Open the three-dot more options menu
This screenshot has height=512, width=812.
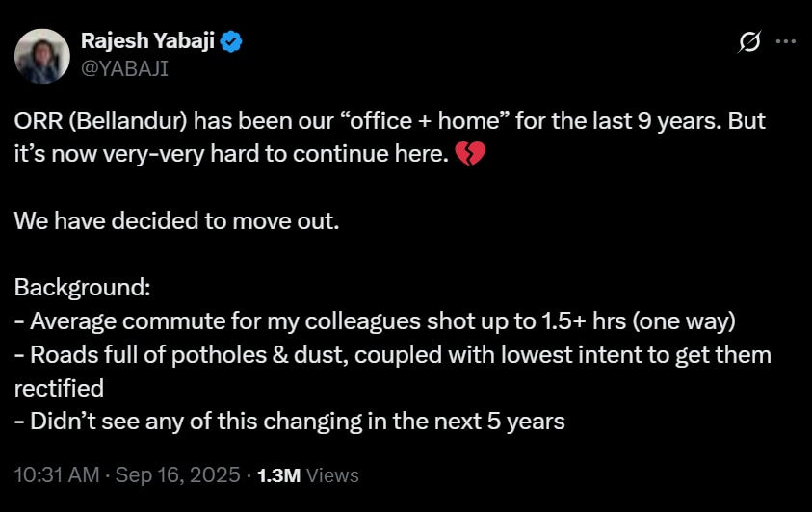click(x=785, y=42)
